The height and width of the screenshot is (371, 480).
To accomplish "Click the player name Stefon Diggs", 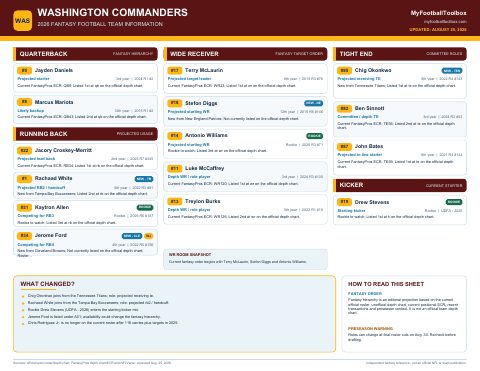I will pos(201,103).
